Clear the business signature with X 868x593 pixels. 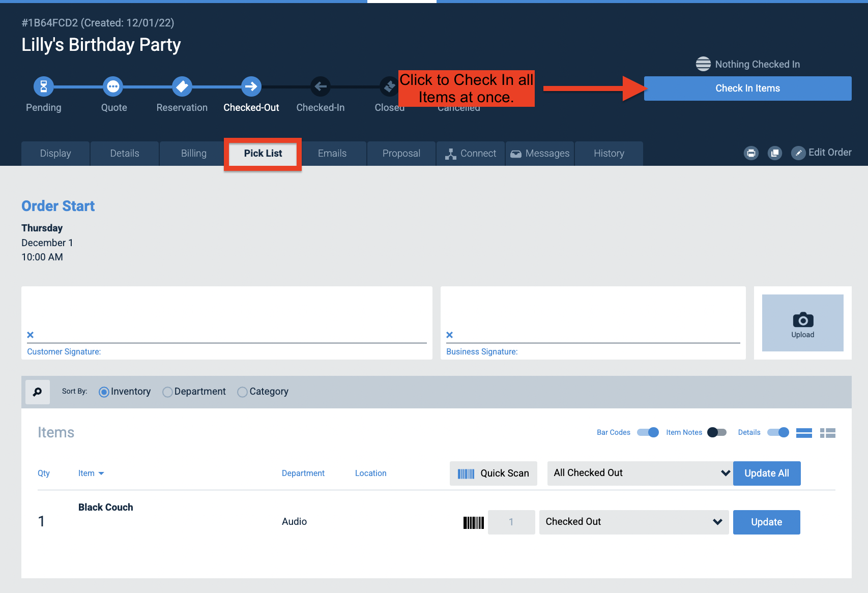450,335
